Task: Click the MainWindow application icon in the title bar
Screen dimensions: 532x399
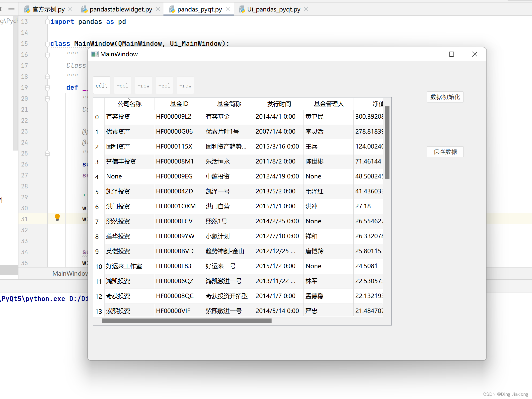Action: (x=94, y=54)
